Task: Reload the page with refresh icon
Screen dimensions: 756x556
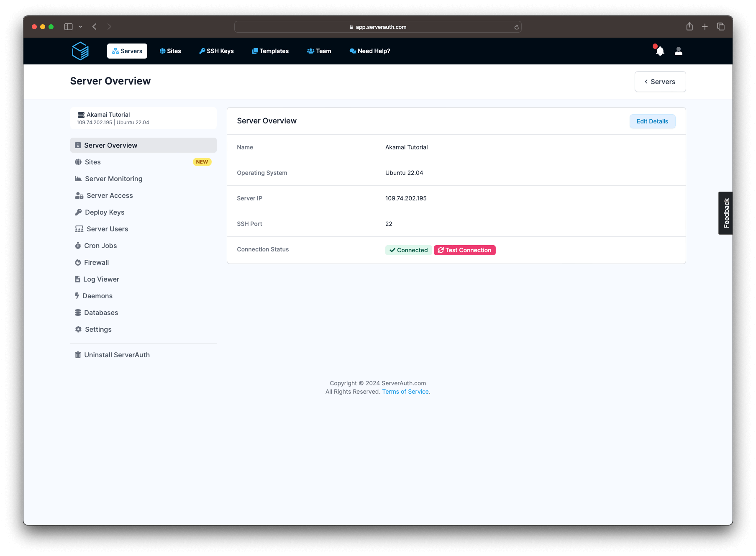Action: 517,27
